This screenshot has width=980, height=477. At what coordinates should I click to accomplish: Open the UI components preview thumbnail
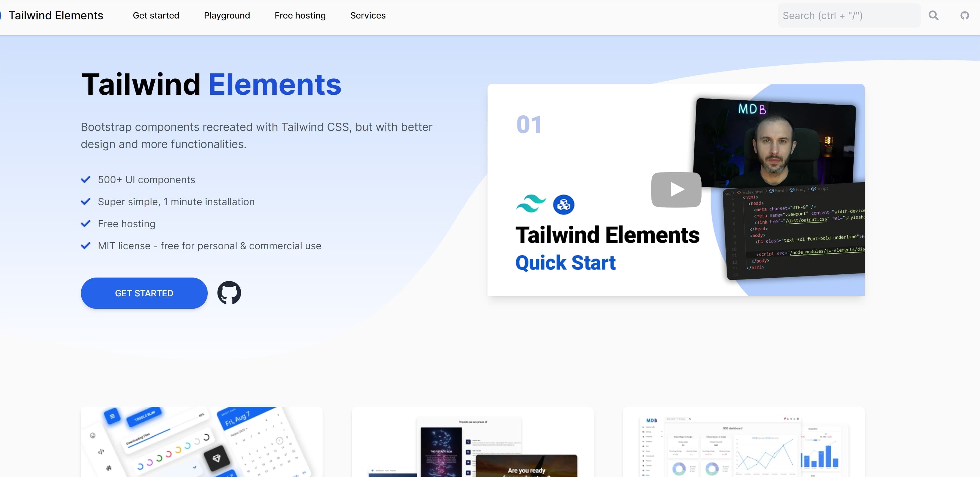coord(202,441)
